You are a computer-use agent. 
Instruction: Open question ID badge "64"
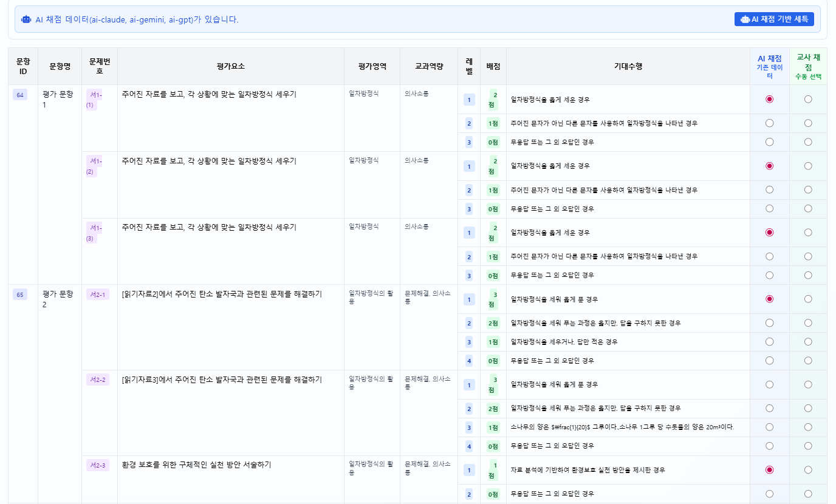20,94
